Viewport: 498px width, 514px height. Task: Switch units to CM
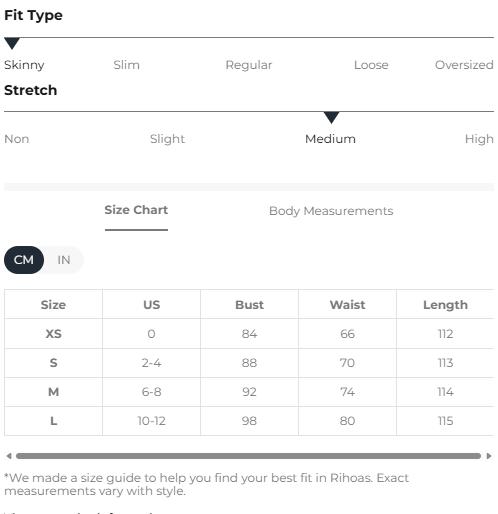(x=24, y=260)
